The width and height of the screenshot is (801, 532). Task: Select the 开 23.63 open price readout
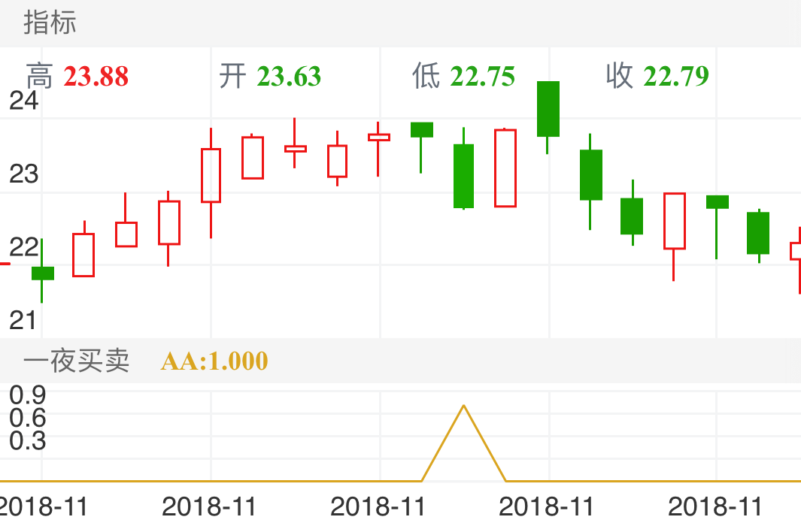click(270, 77)
